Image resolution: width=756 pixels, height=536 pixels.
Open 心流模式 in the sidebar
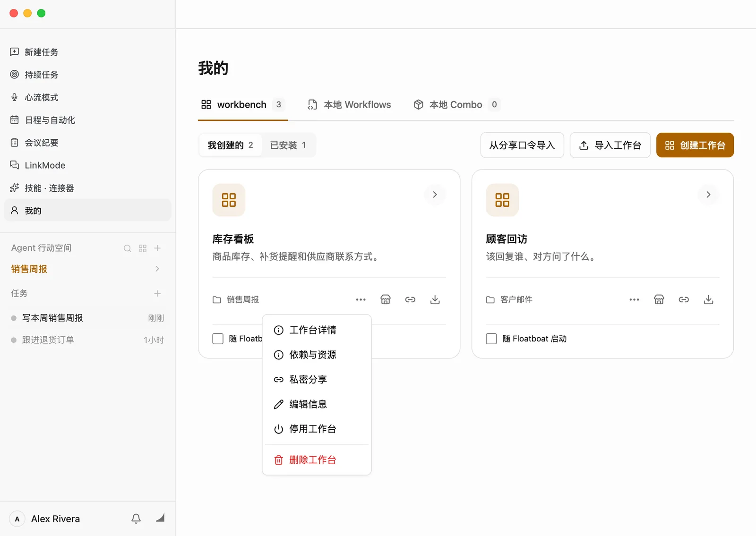pyautogui.click(x=87, y=97)
